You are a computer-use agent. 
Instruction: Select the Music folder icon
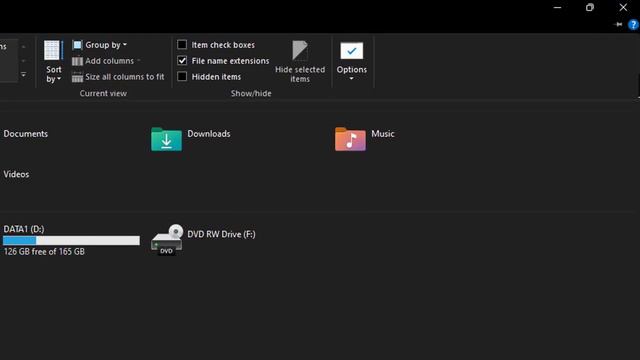(350, 139)
